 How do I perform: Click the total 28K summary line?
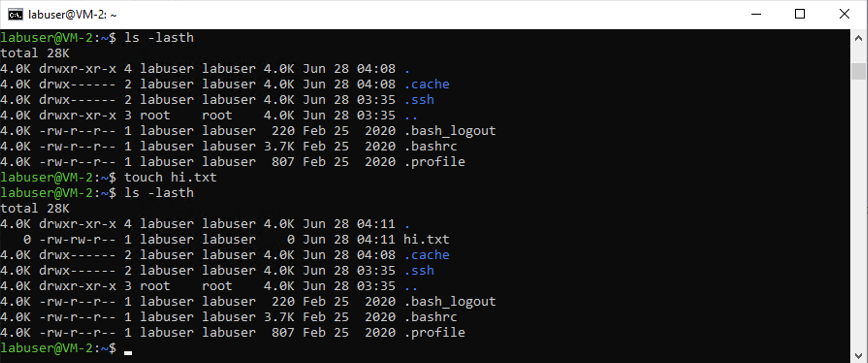pyautogui.click(x=35, y=52)
